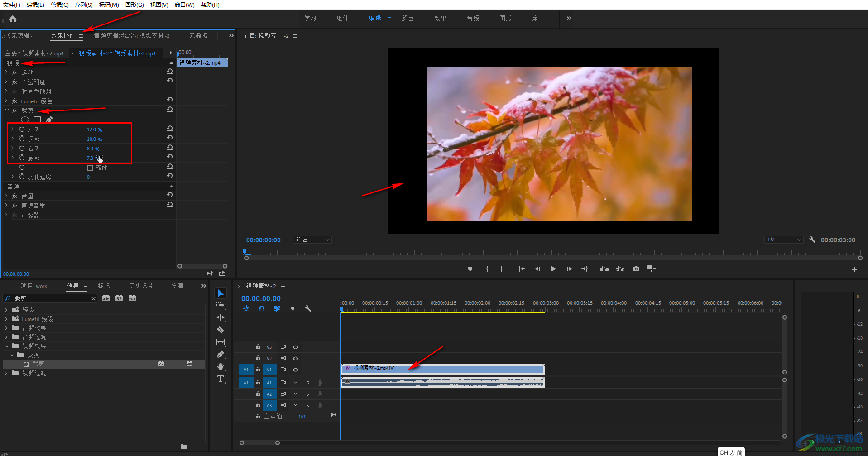Click effects search field 裁剪
The image size is (868, 456).
(x=50, y=298)
